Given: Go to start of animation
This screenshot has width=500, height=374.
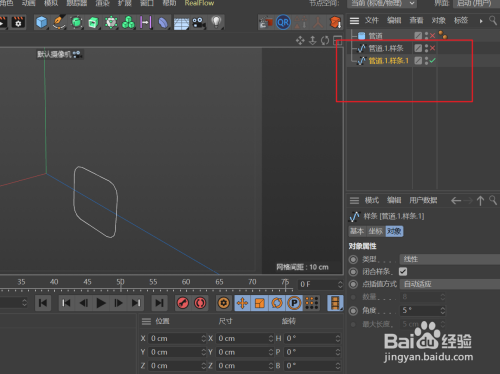Looking at the screenshot, I should click(43, 303).
